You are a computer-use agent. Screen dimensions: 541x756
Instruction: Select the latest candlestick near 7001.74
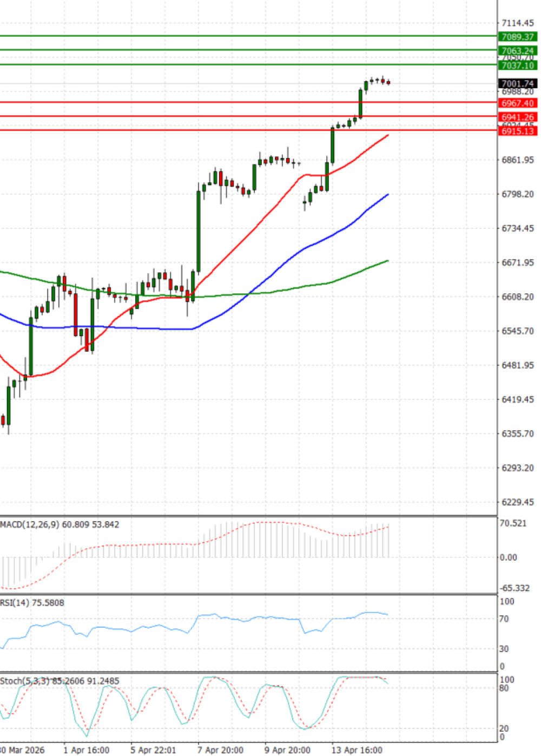pyautogui.click(x=388, y=82)
